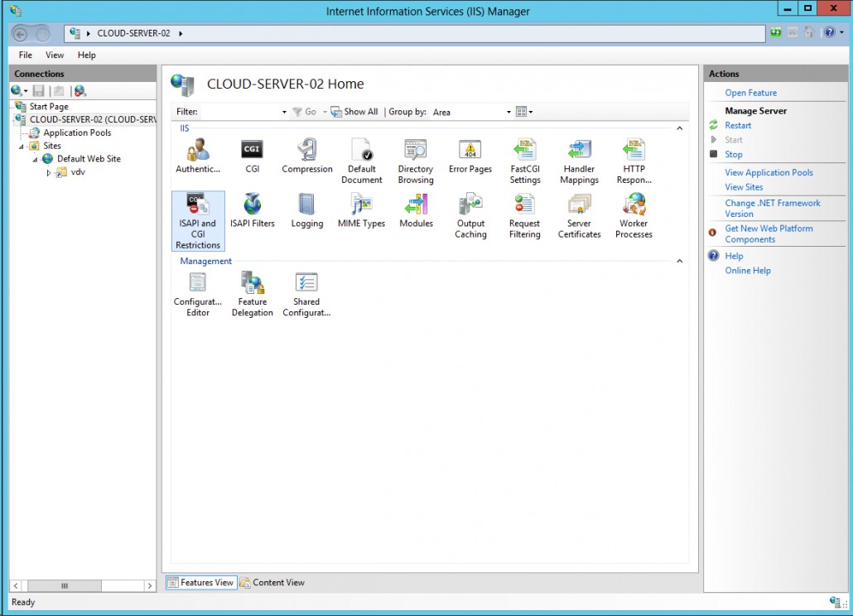Click the Up folder icon in Connections toolbar
Image resolution: width=853 pixels, height=616 pixels.
59,91
